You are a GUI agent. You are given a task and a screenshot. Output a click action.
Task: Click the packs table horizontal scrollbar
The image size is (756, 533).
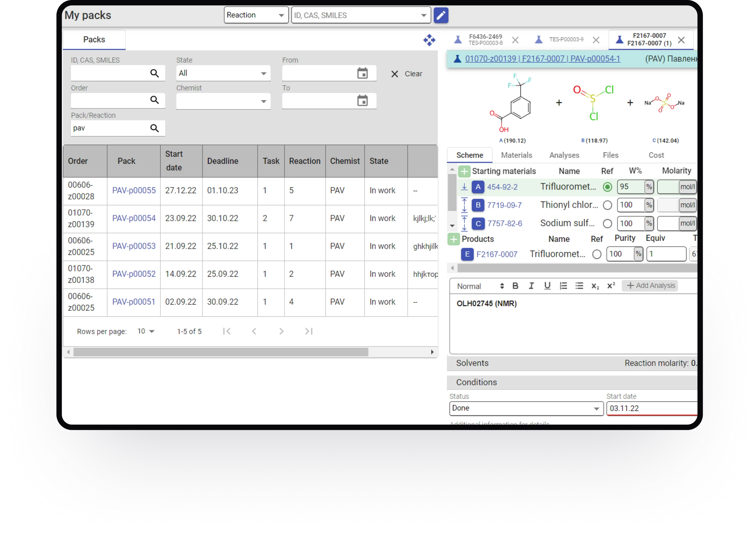click(x=221, y=352)
